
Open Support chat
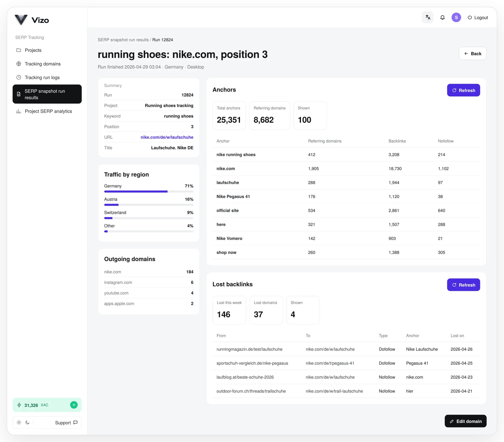(66, 422)
